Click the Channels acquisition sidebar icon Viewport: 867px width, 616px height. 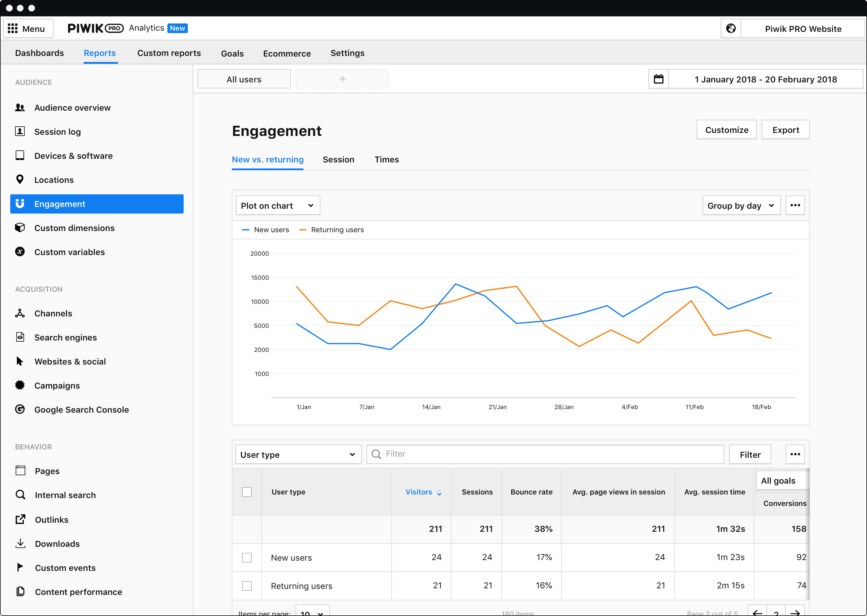tap(20, 313)
